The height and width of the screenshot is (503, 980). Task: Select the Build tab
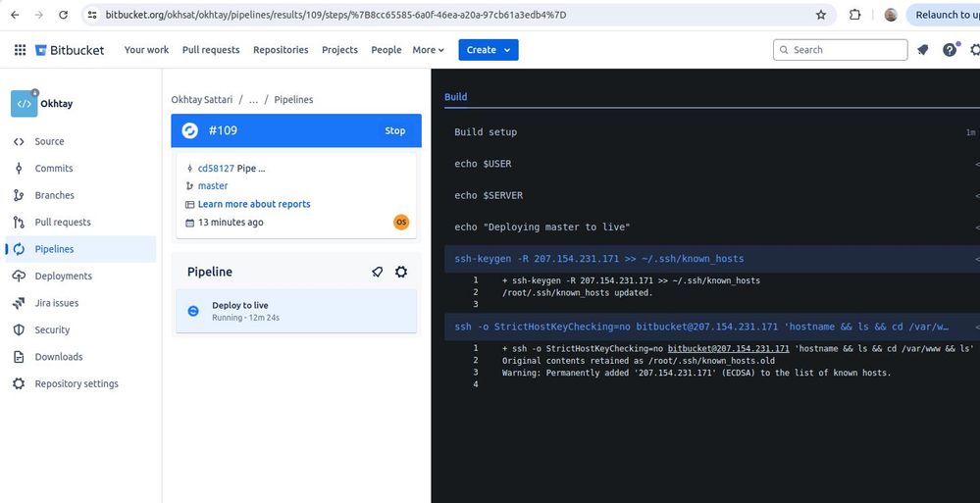pyautogui.click(x=455, y=97)
